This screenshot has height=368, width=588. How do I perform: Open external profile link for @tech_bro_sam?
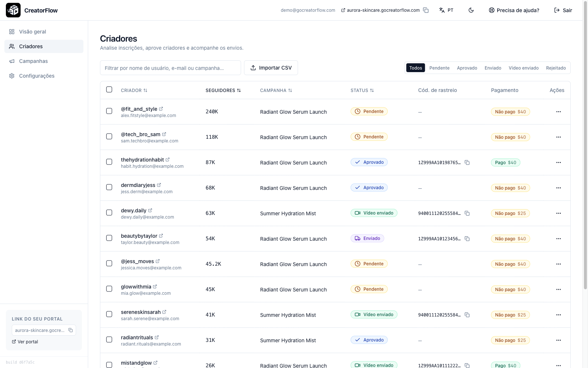coord(164,134)
